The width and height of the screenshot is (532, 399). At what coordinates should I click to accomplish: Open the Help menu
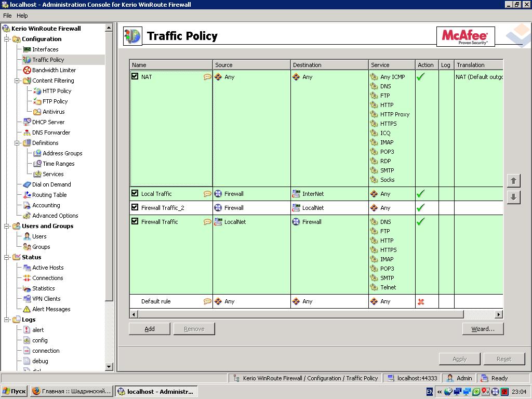pos(22,16)
